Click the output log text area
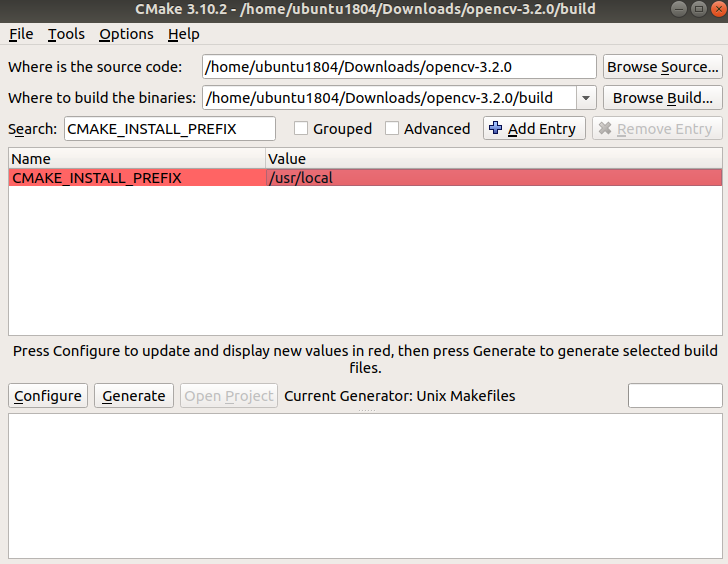The height and width of the screenshot is (564, 728). click(x=365, y=486)
